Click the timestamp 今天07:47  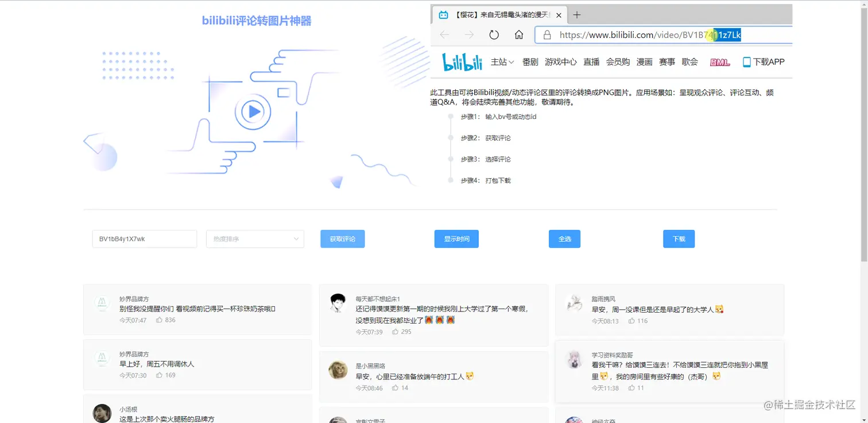click(133, 320)
